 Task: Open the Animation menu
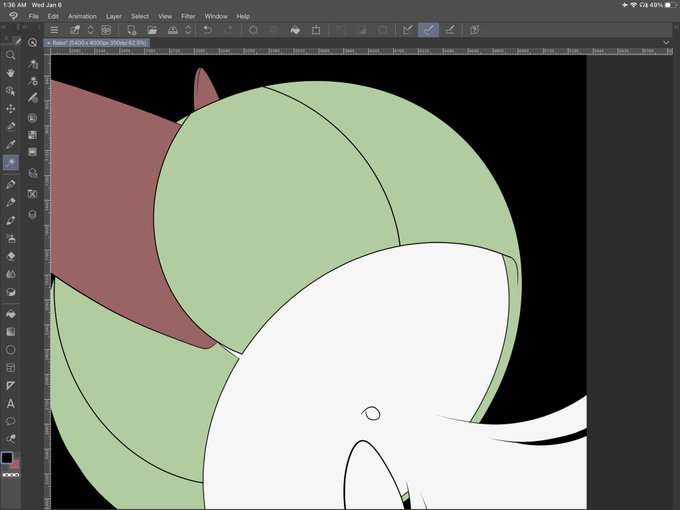[82, 16]
